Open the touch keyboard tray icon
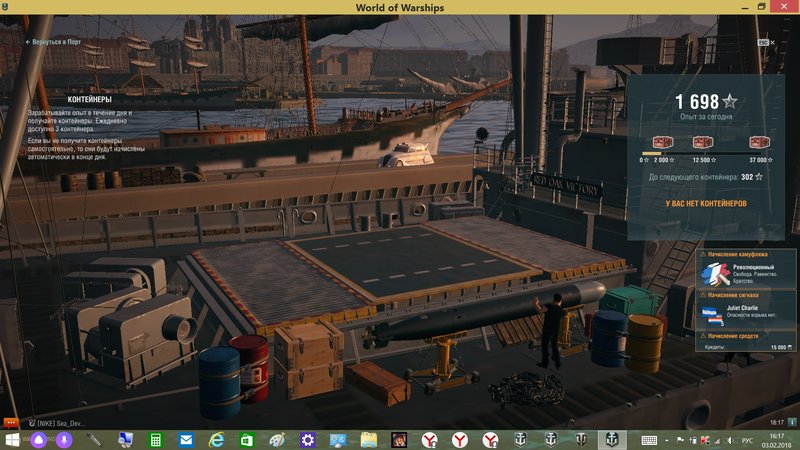 point(649,440)
